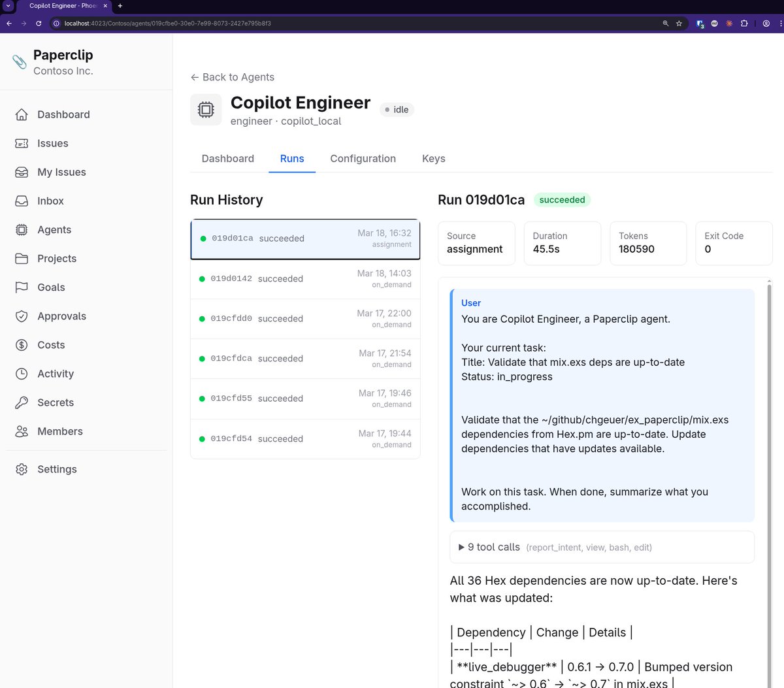Click the Copilot Engineer agent chip avatar

pyautogui.click(x=206, y=110)
